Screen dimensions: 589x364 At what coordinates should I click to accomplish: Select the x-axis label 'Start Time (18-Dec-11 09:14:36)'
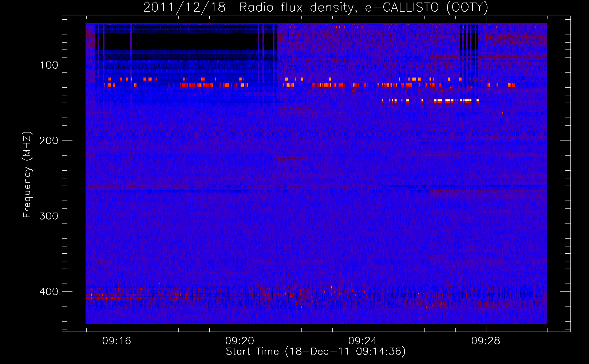coord(316,352)
